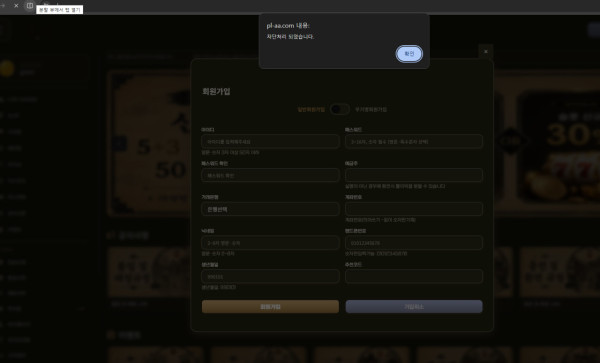This screenshot has height=363, width=600.
Task: Open the 은행선택 bank dropdown
Action: [270, 209]
